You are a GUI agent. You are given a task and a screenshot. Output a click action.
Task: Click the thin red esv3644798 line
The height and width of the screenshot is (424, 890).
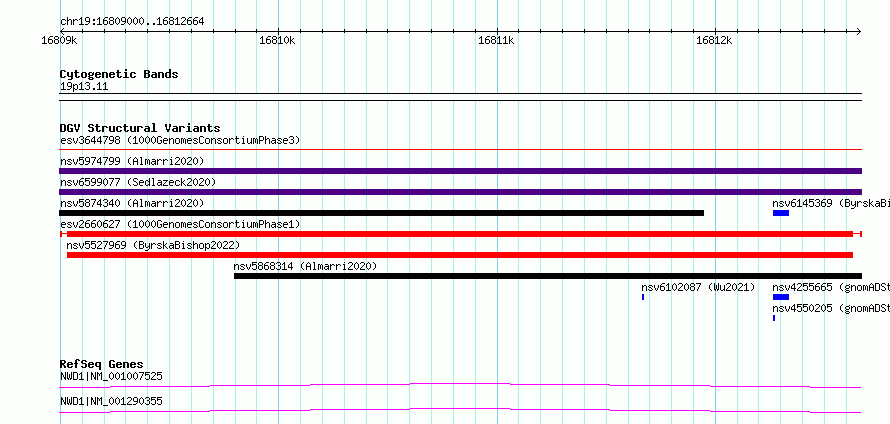click(460, 150)
